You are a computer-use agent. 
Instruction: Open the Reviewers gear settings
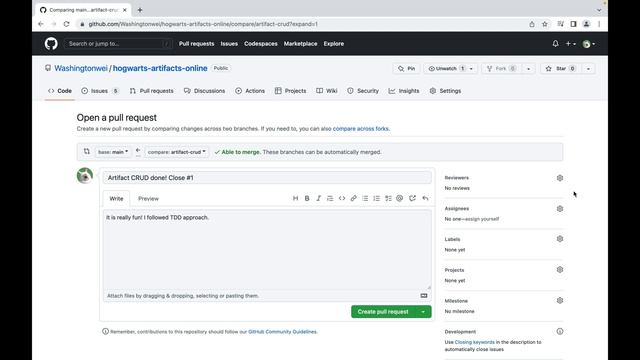560,178
